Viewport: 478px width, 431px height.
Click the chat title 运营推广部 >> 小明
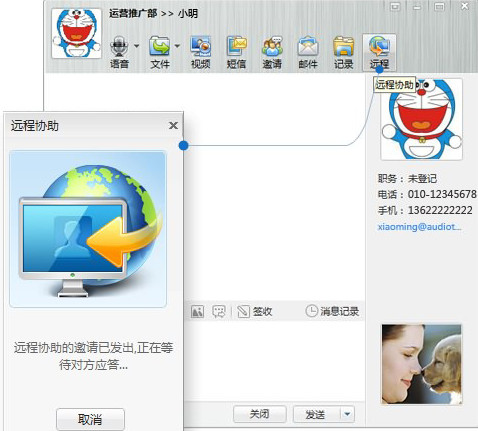click(x=153, y=14)
